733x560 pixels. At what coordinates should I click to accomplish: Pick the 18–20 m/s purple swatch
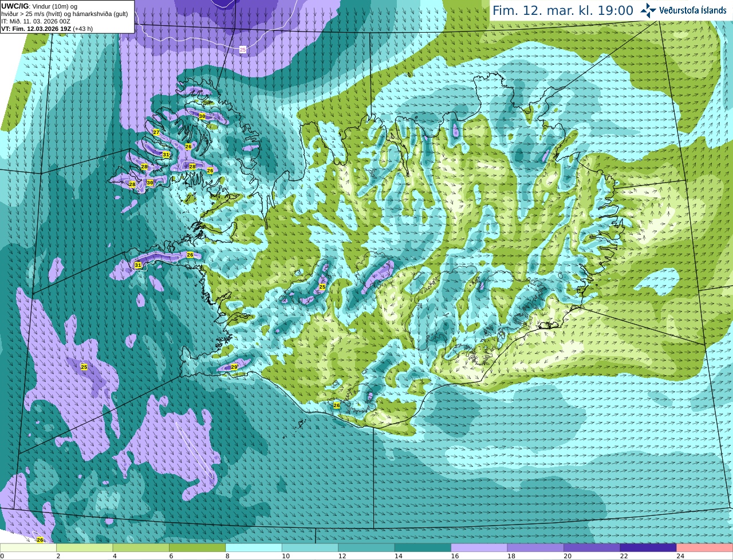tap(536, 548)
